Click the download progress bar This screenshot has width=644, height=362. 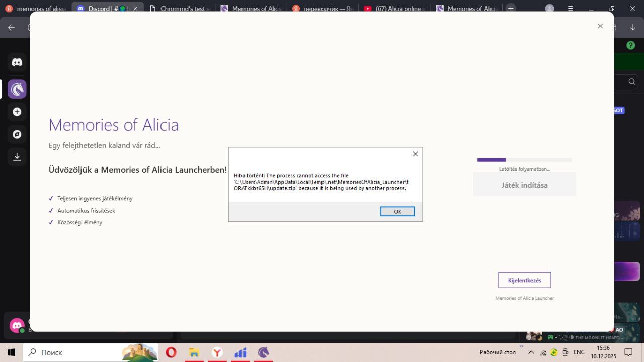point(524,160)
